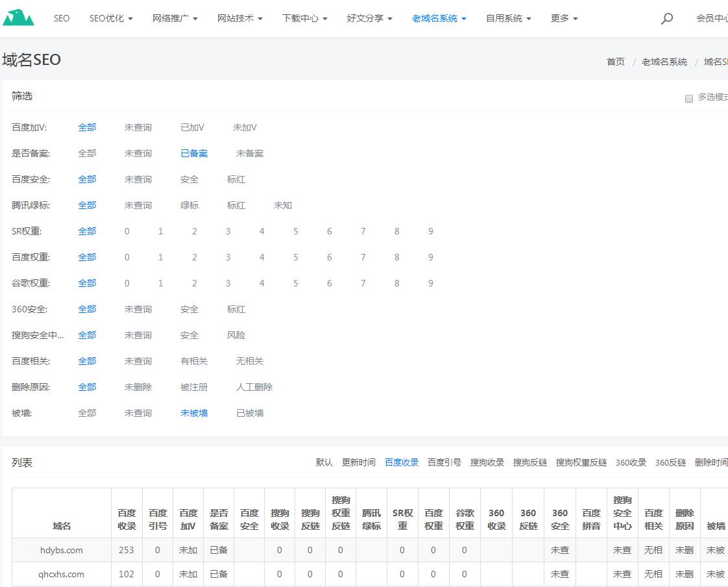
Task: Filter SR权重 by value 5
Action: [x=295, y=231]
